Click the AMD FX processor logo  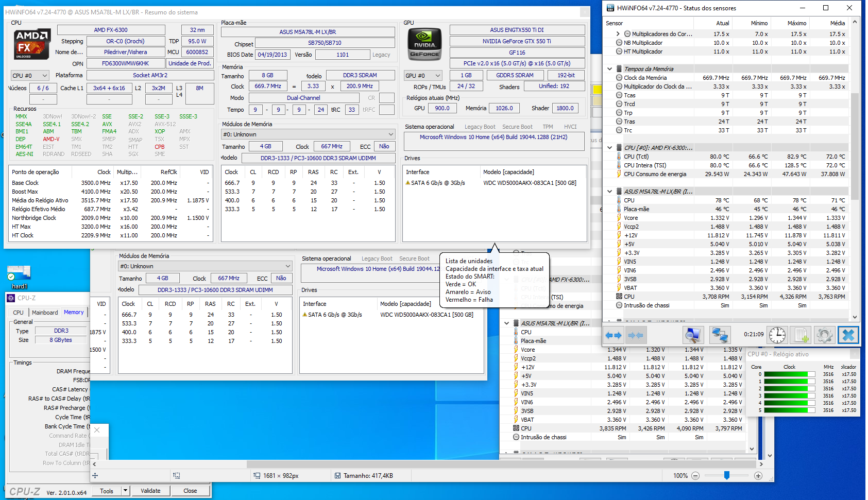tap(32, 44)
